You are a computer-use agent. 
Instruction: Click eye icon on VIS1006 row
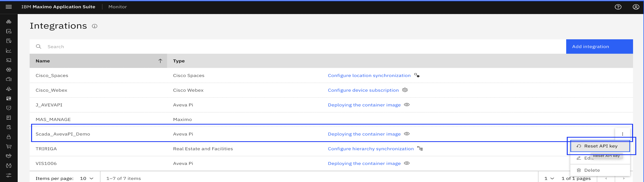click(407, 163)
